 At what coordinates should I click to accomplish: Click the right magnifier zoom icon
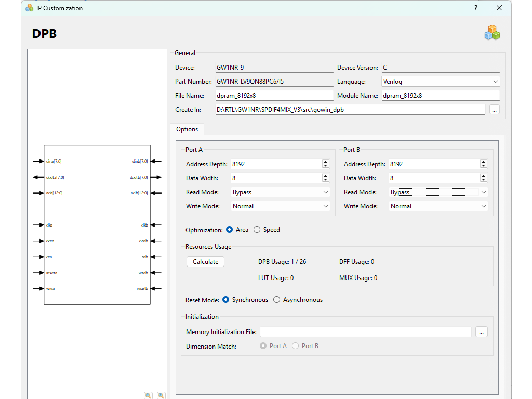(x=161, y=395)
